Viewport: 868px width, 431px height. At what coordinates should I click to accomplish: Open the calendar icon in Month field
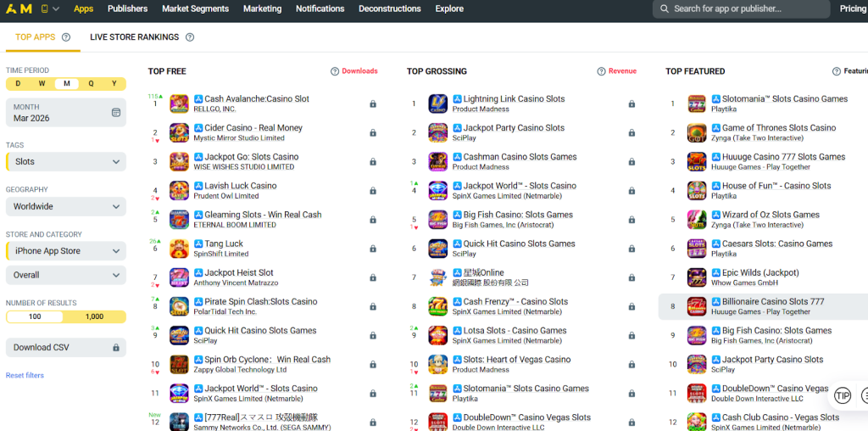click(115, 113)
